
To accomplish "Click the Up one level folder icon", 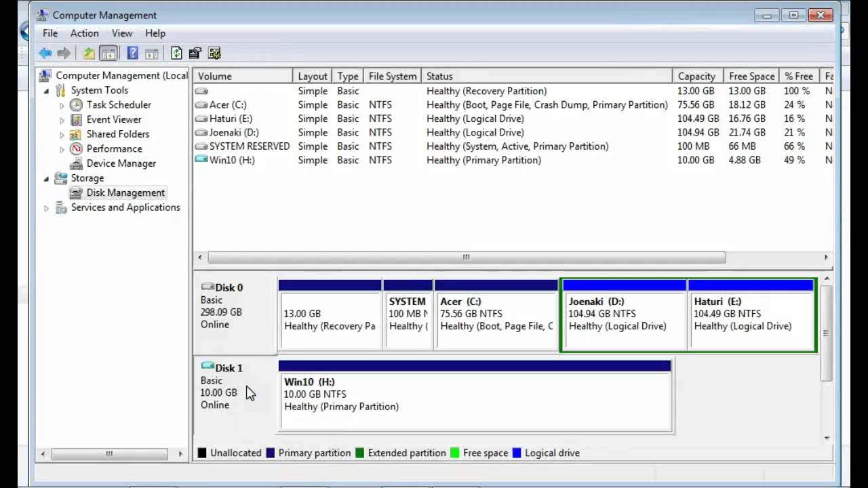I will [89, 53].
